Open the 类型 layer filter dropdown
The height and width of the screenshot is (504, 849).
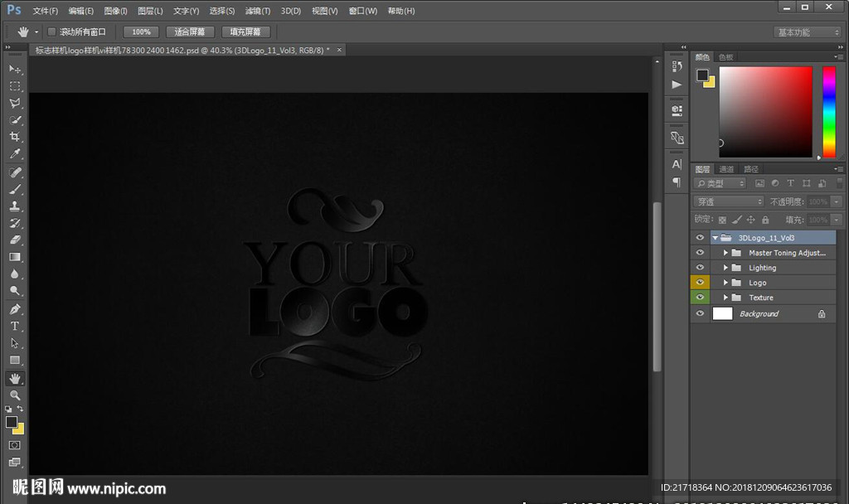(x=720, y=183)
